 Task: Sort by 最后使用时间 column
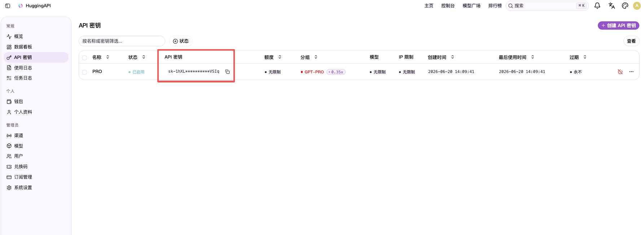coord(516,57)
